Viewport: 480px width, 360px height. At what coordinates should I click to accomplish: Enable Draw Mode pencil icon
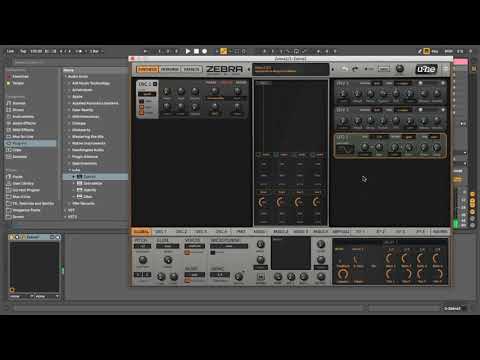pos(420,51)
